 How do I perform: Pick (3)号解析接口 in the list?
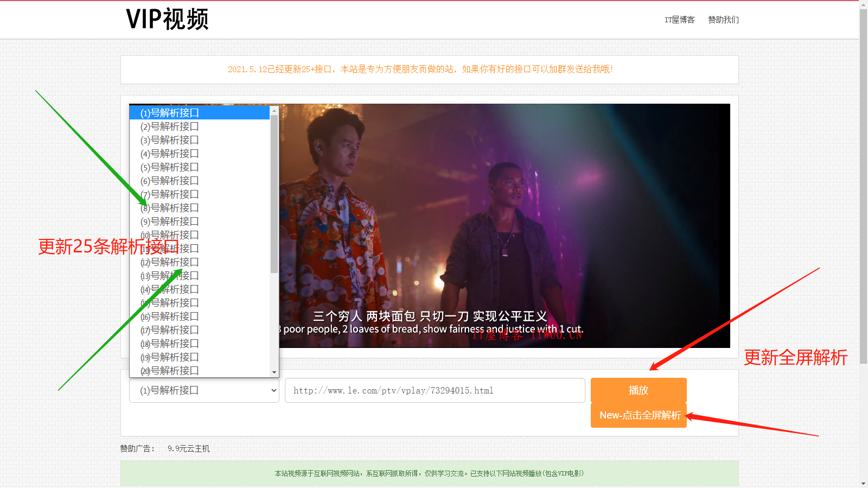click(x=200, y=140)
